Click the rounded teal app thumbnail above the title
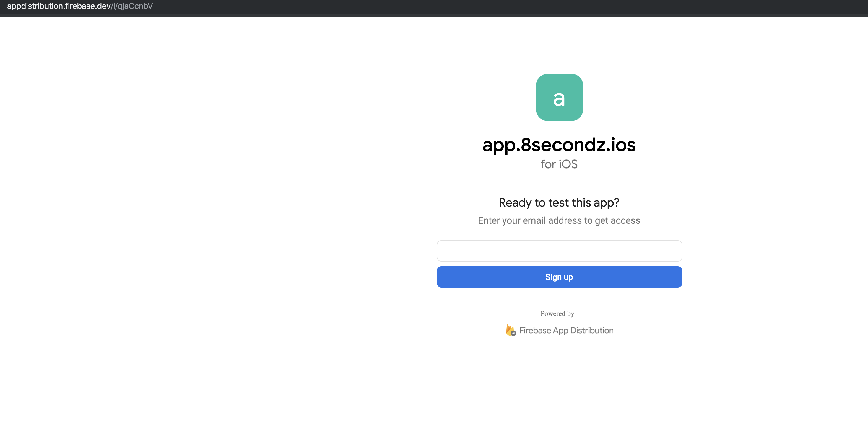 tap(559, 97)
